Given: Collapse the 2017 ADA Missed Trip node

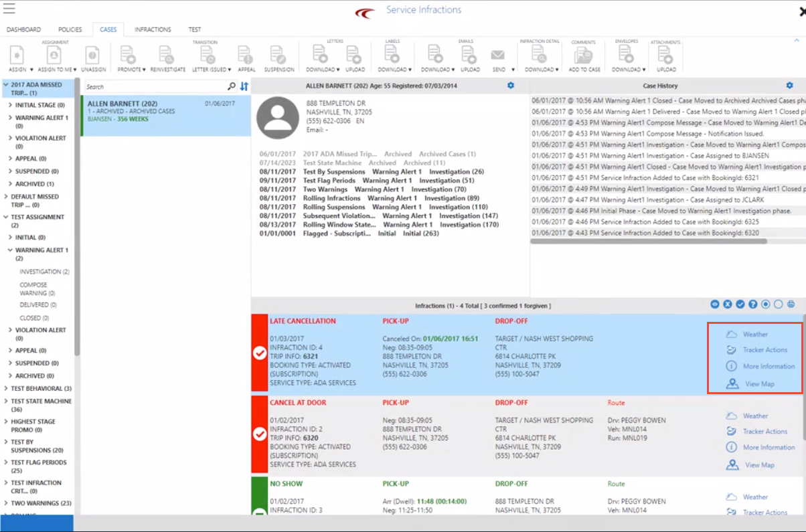Looking at the screenshot, I should [6, 85].
